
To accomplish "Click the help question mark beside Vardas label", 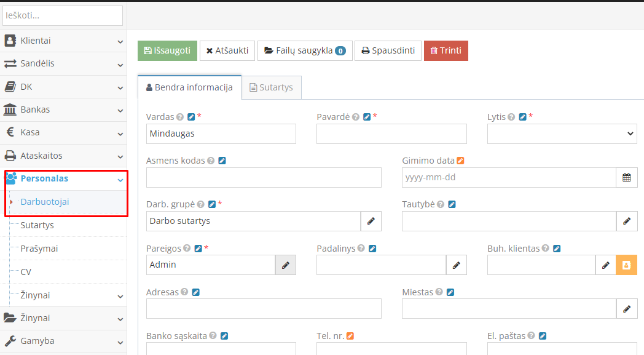I will pyautogui.click(x=180, y=117).
